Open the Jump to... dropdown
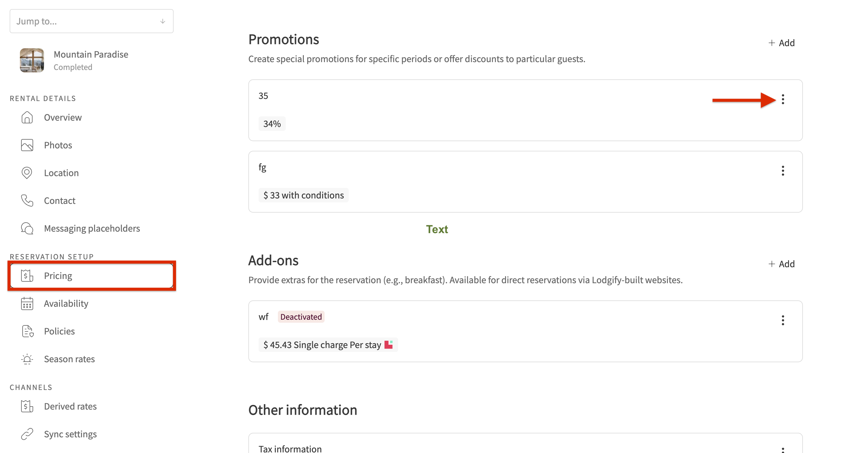 click(91, 21)
